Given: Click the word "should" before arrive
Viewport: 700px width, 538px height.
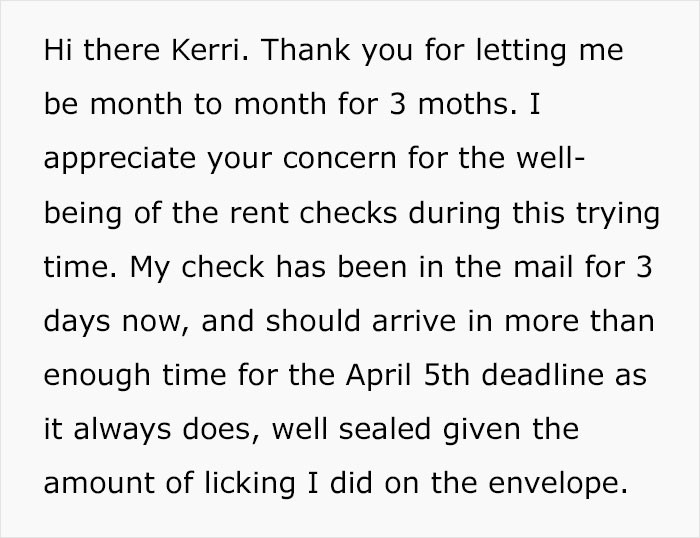Looking at the screenshot, I should [x=312, y=320].
